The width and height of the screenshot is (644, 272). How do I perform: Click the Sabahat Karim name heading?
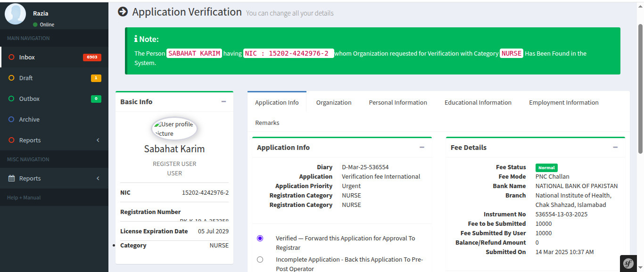tap(174, 149)
